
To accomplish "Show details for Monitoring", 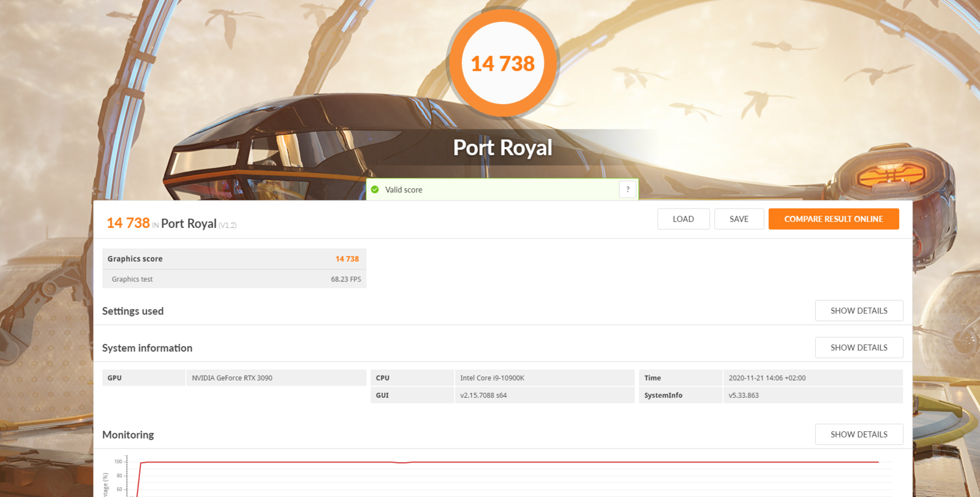I will pos(859,434).
